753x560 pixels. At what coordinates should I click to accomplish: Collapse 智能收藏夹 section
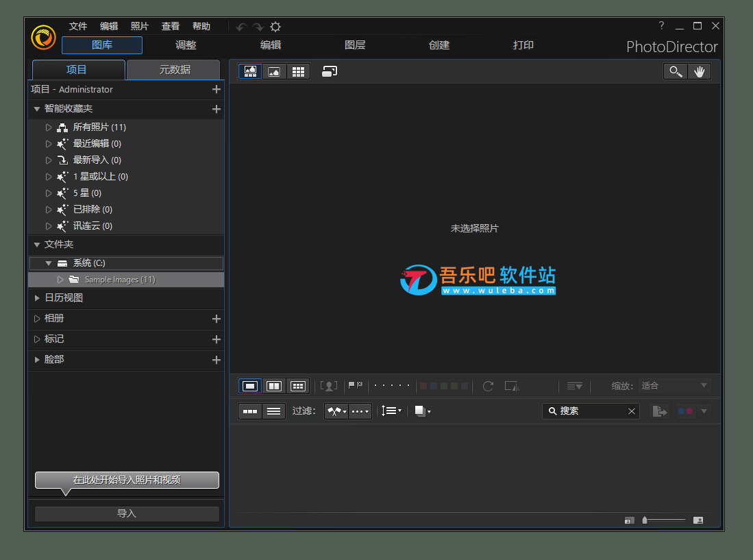36,109
